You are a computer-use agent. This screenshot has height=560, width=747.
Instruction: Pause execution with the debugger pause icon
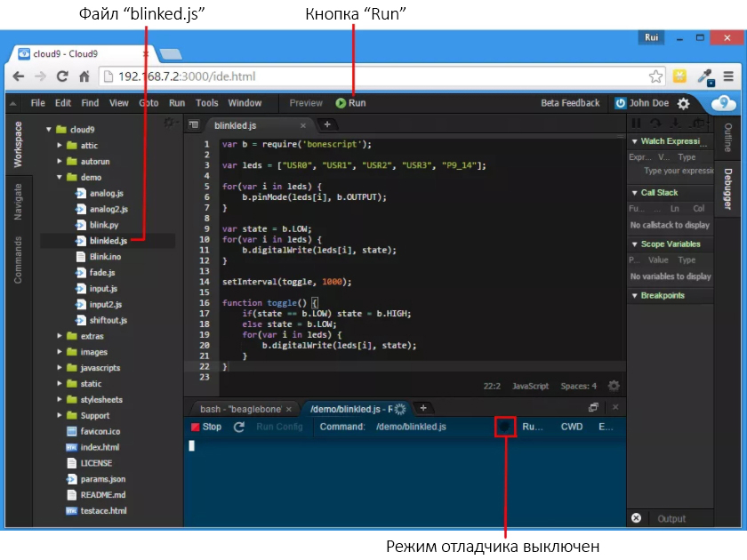click(x=636, y=124)
